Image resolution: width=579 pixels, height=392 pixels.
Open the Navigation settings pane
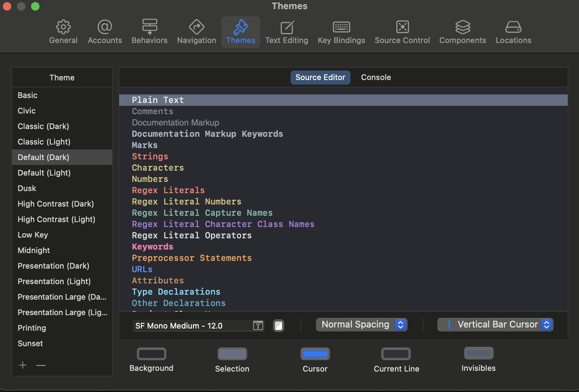196,32
